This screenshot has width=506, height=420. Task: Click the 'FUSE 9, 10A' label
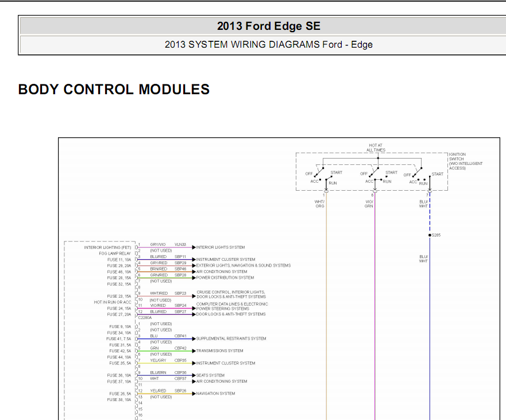point(120,326)
